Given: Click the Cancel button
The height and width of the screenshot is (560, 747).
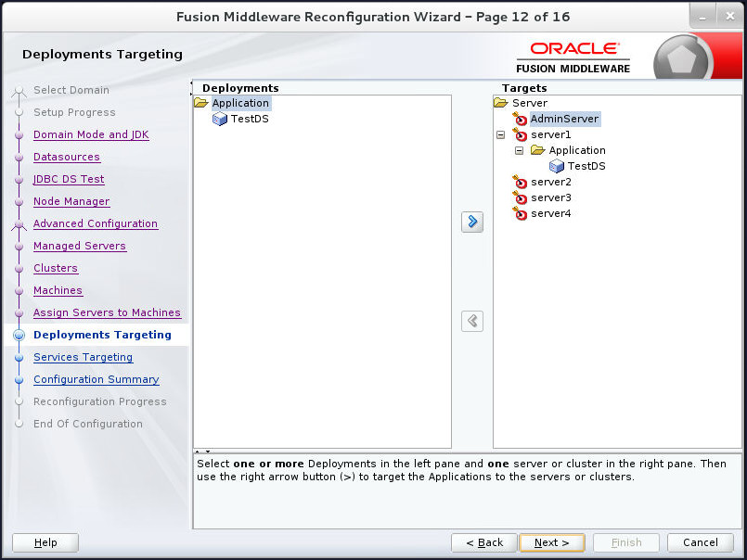Looking at the screenshot, I should 701,542.
